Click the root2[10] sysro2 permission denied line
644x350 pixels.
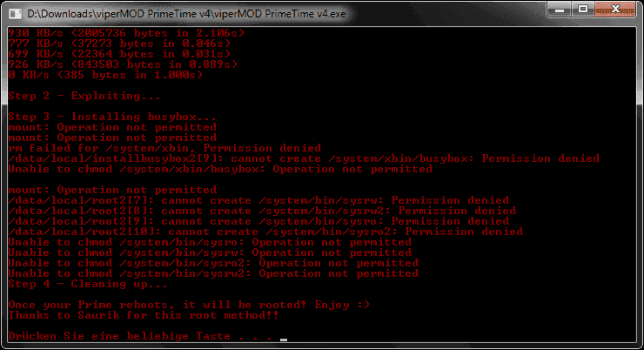[x=265, y=232]
